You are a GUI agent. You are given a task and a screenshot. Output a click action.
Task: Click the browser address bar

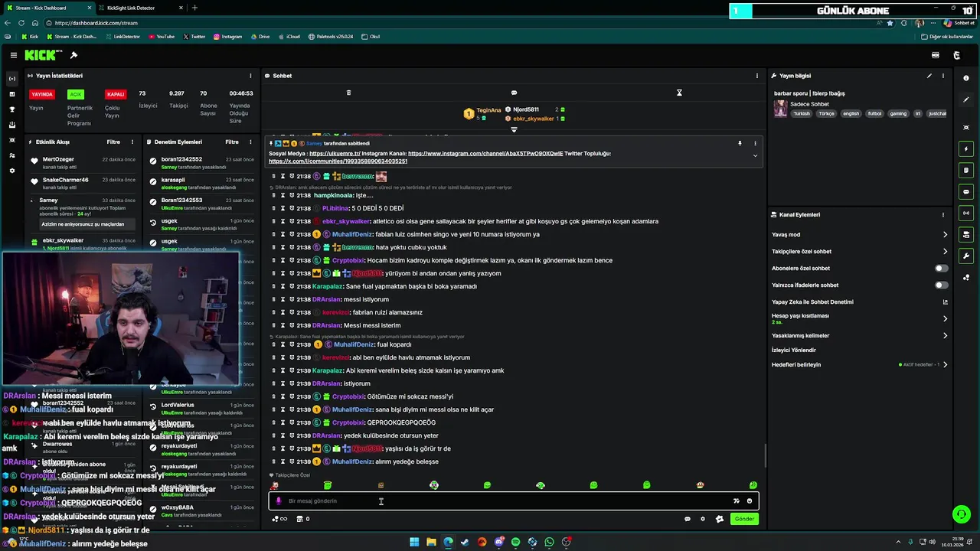(x=459, y=23)
